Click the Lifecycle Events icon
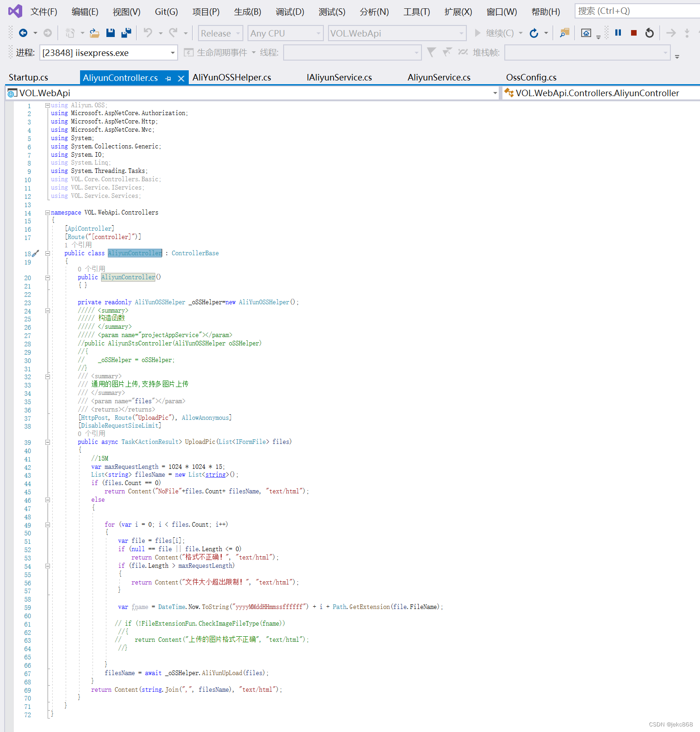700x732 pixels. (x=188, y=53)
